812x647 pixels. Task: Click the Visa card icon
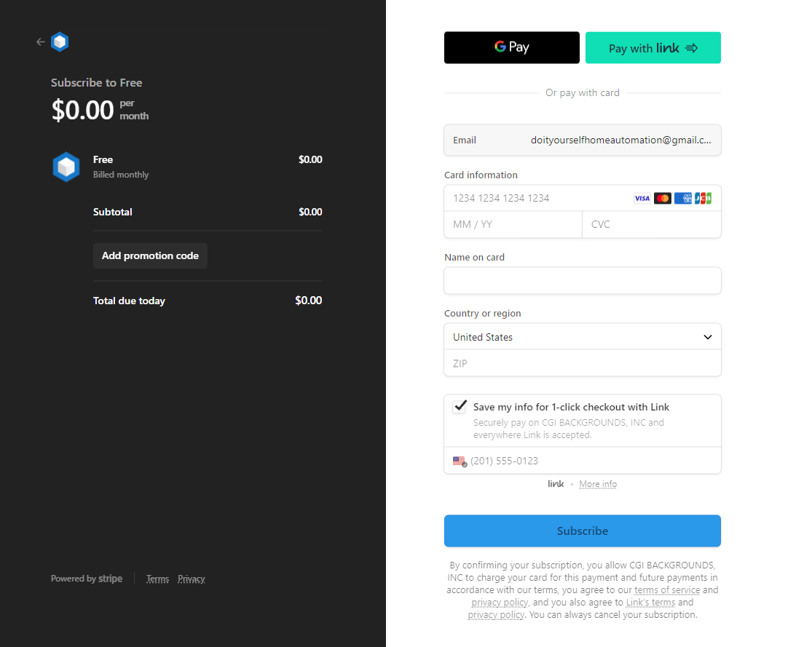[x=642, y=198]
